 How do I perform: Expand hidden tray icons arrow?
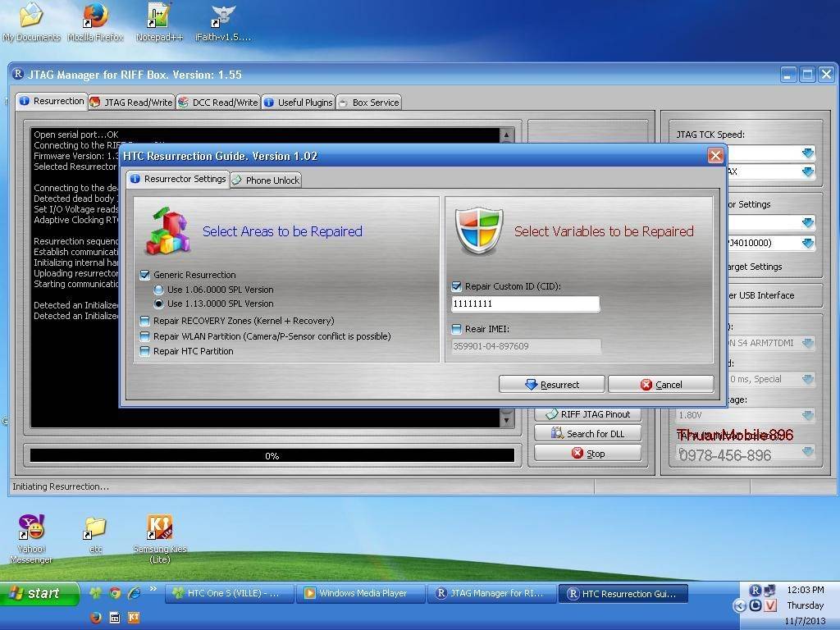pos(740,605)
